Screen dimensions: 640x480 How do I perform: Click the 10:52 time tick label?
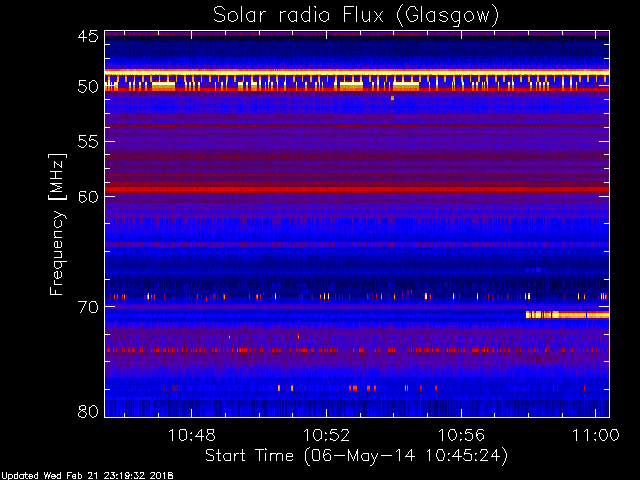click(x=327, y=435)
